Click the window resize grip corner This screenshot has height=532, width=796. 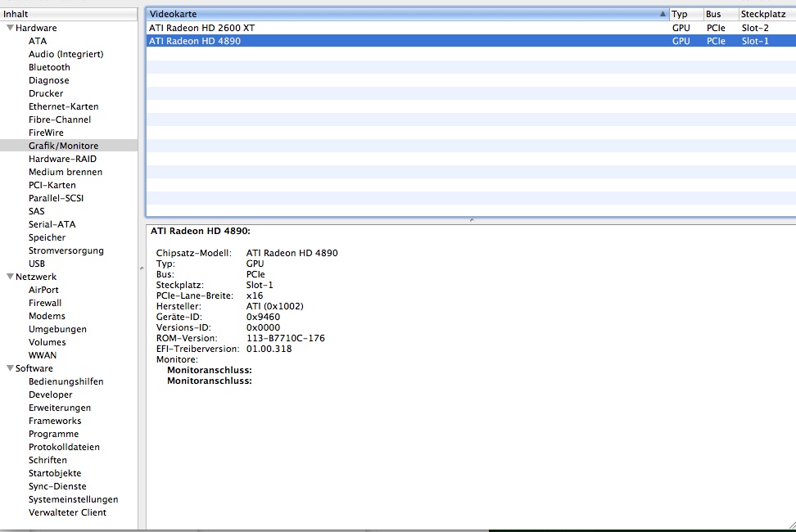click(792, 526)
